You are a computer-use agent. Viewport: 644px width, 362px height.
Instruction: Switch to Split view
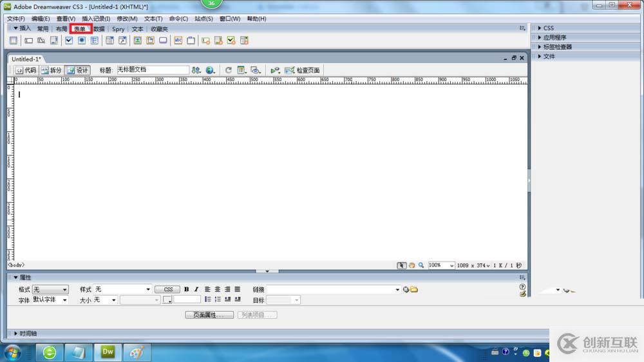pyautogui.click(x=52, y=70)
